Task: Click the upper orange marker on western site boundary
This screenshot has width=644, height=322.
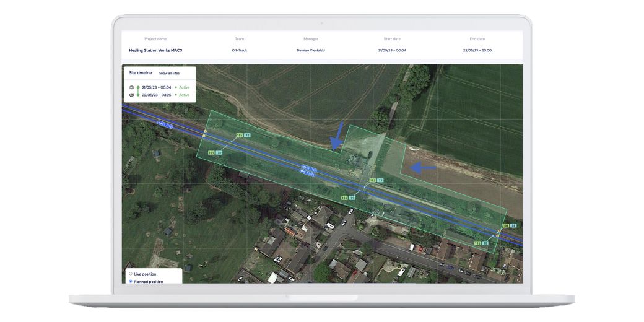Action: [x=205, y=131]
